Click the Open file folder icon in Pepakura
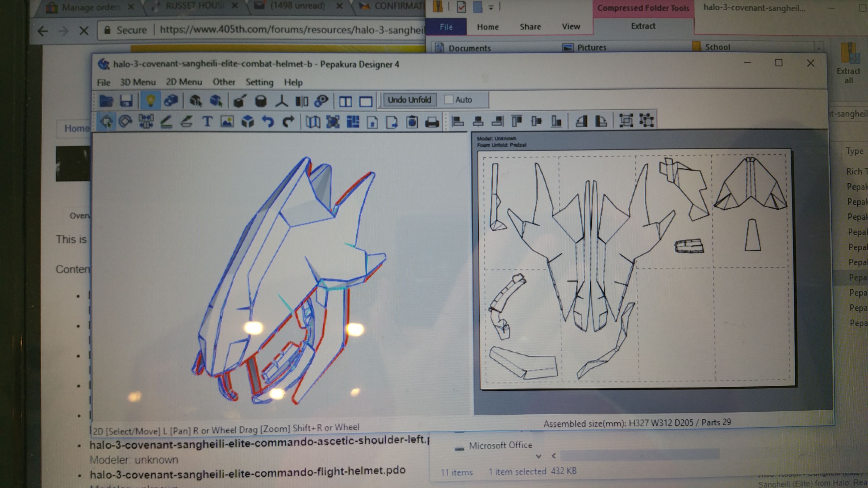Screen dimensions: 868x488 coord(106,101)
